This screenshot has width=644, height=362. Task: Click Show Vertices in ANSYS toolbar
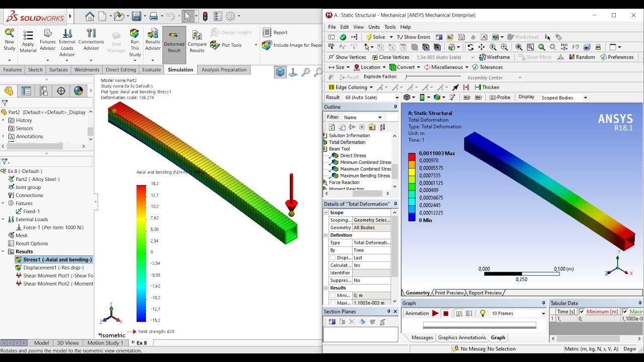point(348,57)
